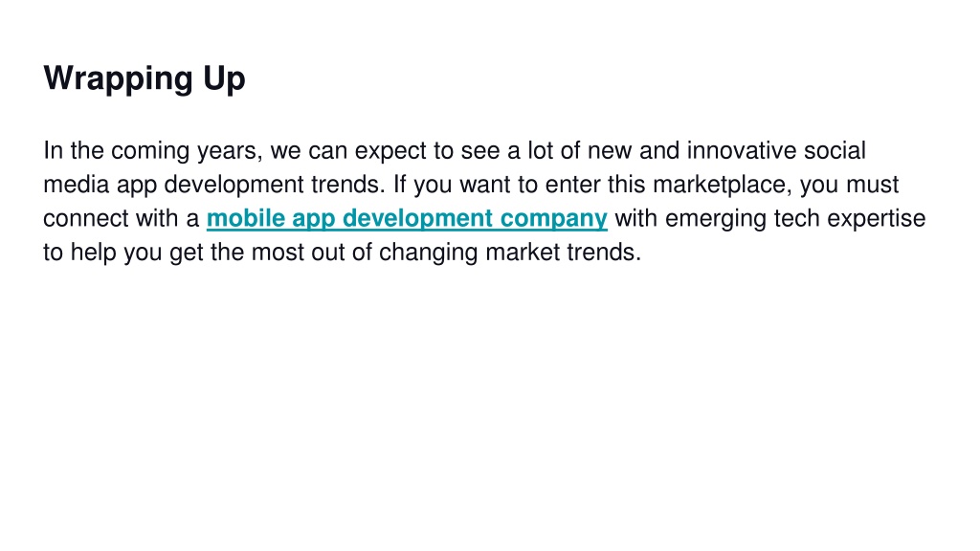Click the word 'company' in the hyperlink

(554, 219)
